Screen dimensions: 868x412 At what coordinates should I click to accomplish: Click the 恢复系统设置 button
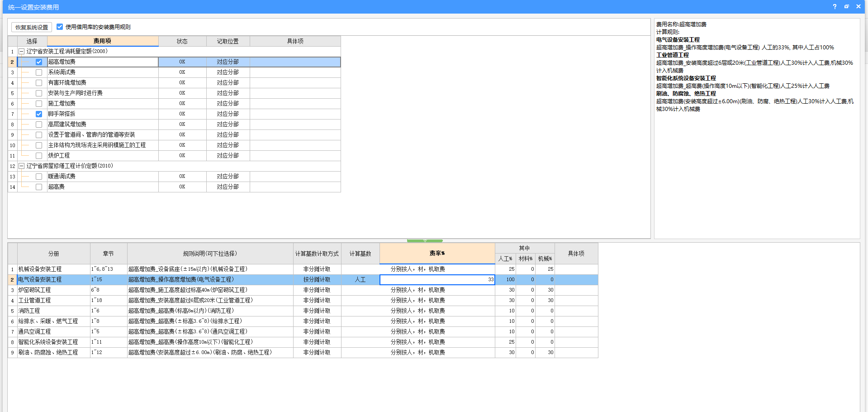click(x=32, y=27)
